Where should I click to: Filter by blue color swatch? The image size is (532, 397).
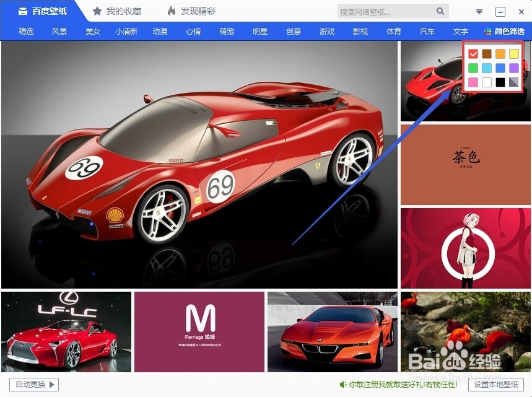(500, 68)
